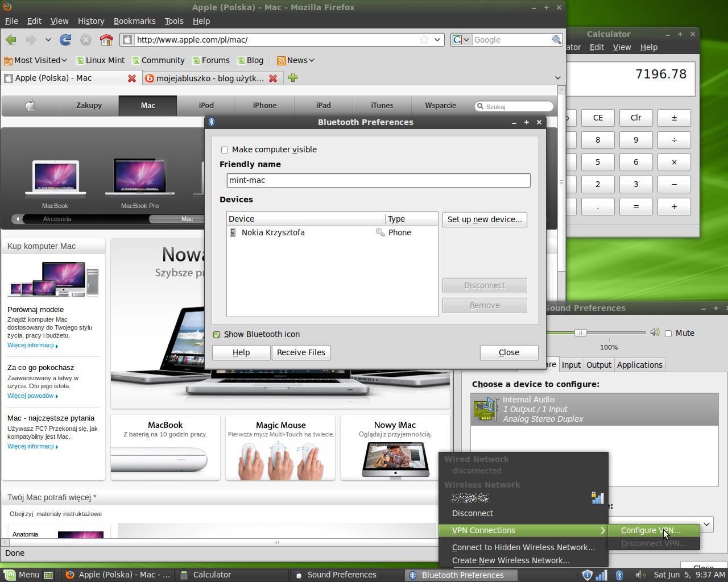Screen dimensions: 728x582
Task: Click Close button in Bluetooth Preferences
Action: point(509,352)
